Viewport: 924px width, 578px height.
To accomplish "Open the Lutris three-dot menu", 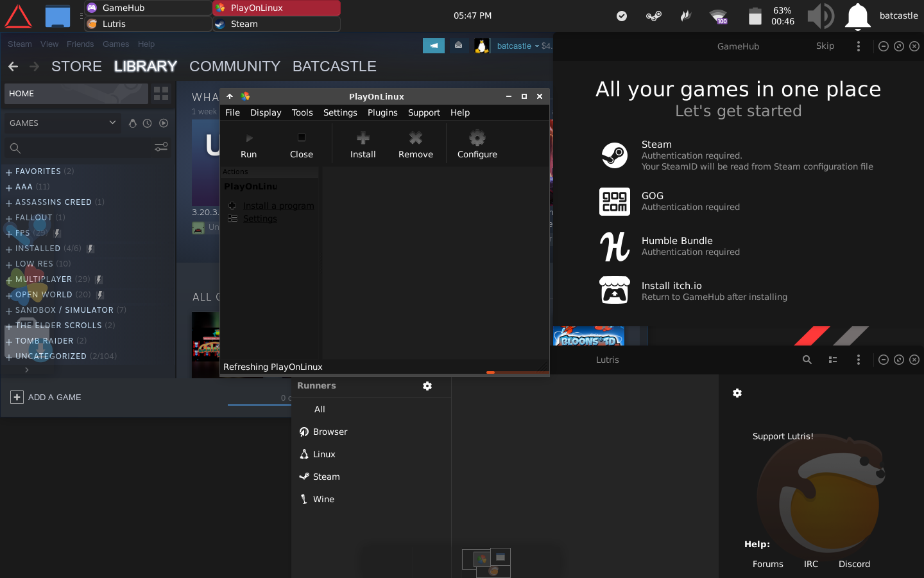I will coord(859,360).
